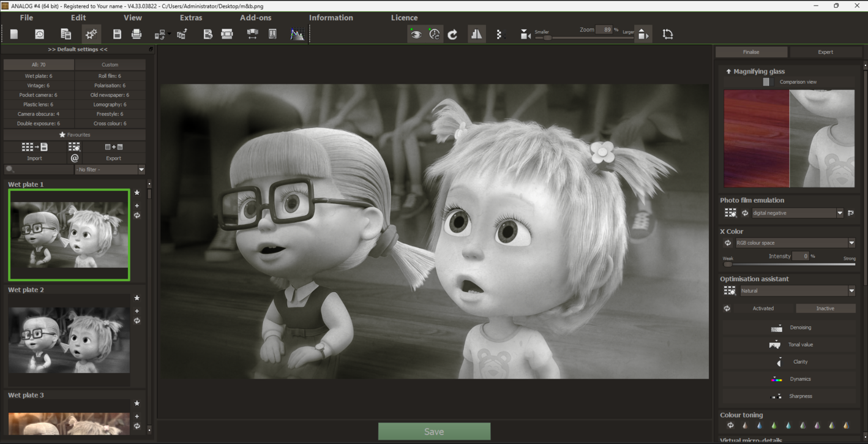Click the mirror comparison split icon
This screenshot has width=868, height=444.
point(476,34)
